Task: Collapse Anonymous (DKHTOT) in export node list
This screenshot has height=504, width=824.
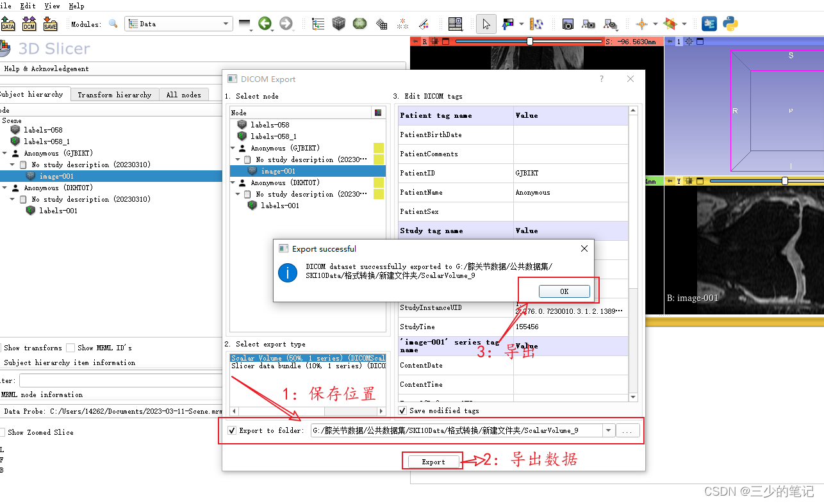Action: tap(234, 183)
